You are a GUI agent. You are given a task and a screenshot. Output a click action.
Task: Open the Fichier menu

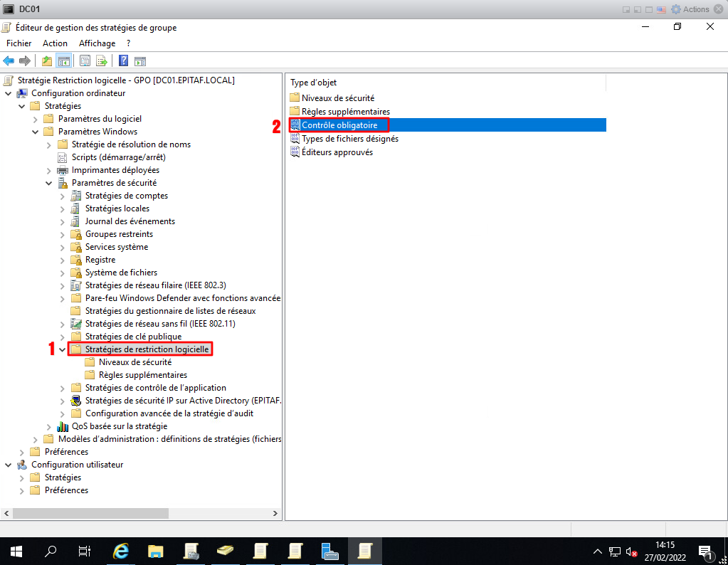[19, 43]
